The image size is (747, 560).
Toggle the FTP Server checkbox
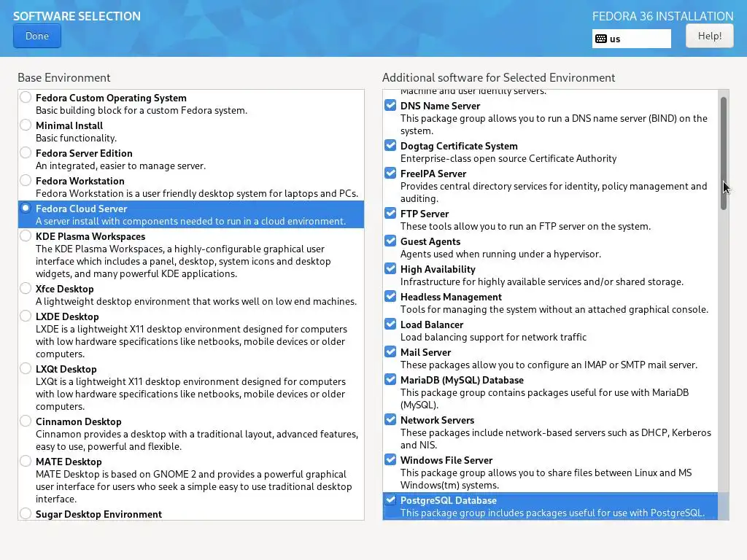coord(390,213)
